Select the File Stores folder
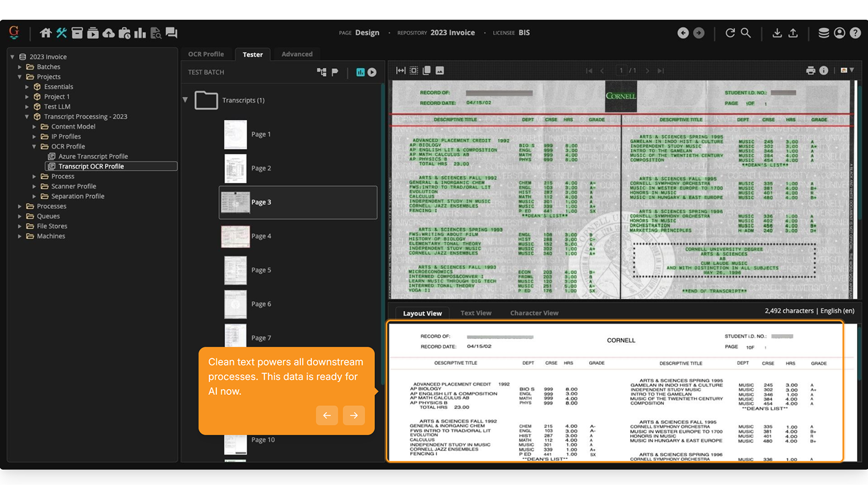The height and width of the screenshot is (495, 868). point(52,226)
